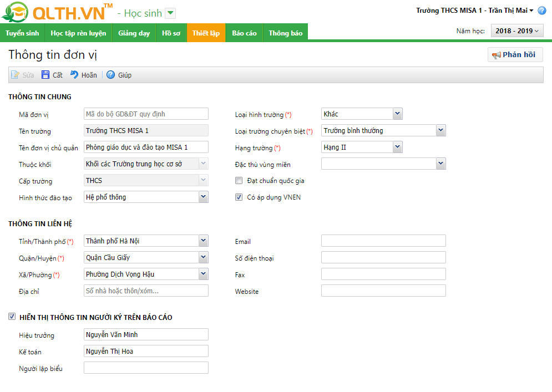Image resolution: width=552 pixels, height=392 pixels.
Task: Click the Email input field
Action: click(383, 241)
